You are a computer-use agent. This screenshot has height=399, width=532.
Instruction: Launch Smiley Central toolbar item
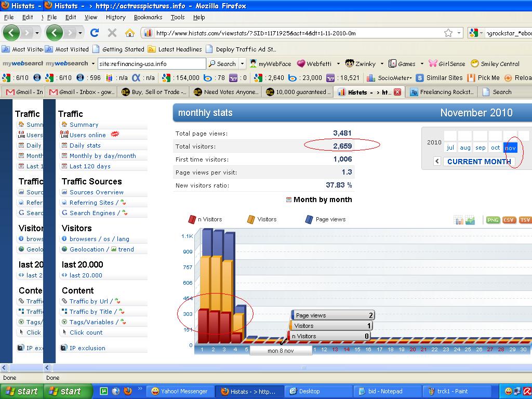click(x=495, y=64)
